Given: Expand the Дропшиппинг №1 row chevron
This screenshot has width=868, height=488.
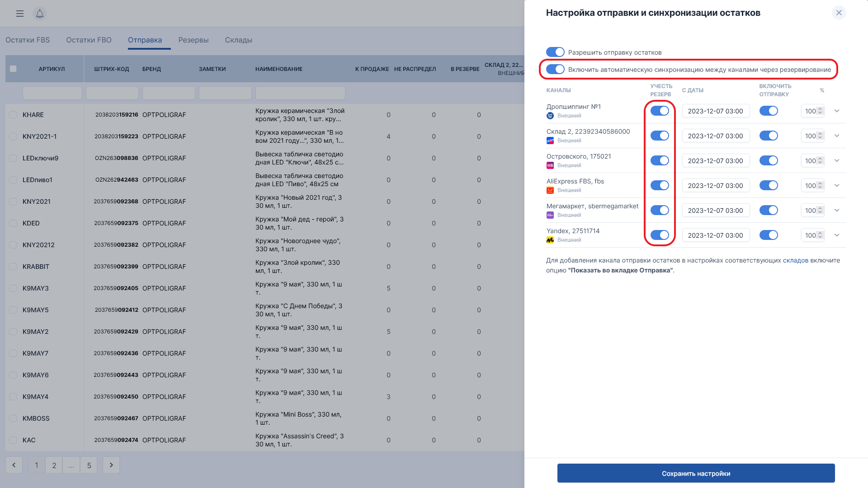Looking at the screenshot, I should (x=837, y=111).
